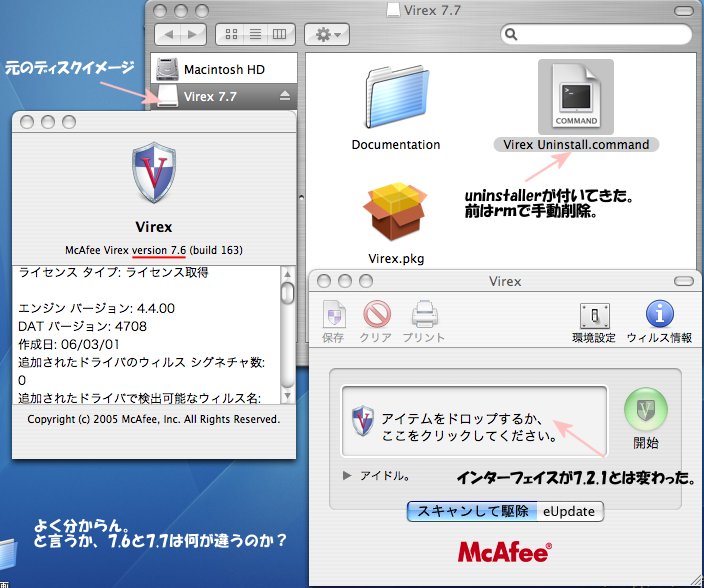Click the Finder back arrow button

[168, 35]
